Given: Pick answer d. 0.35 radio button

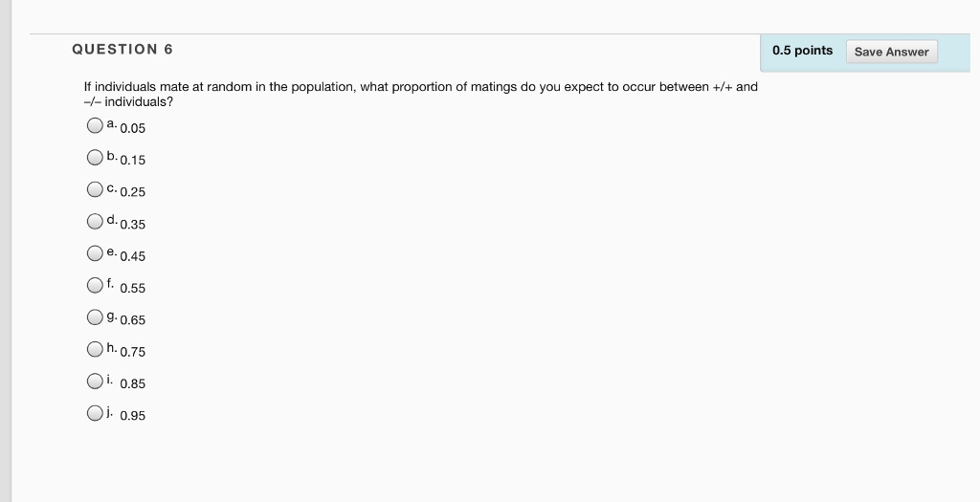Looking at the screenshot, I should click(95, 221).
